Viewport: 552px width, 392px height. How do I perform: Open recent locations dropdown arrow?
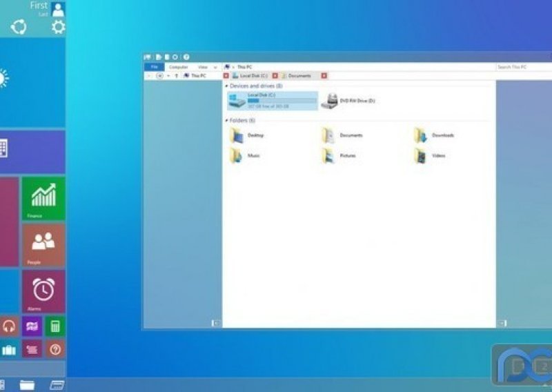coord(168,76)
